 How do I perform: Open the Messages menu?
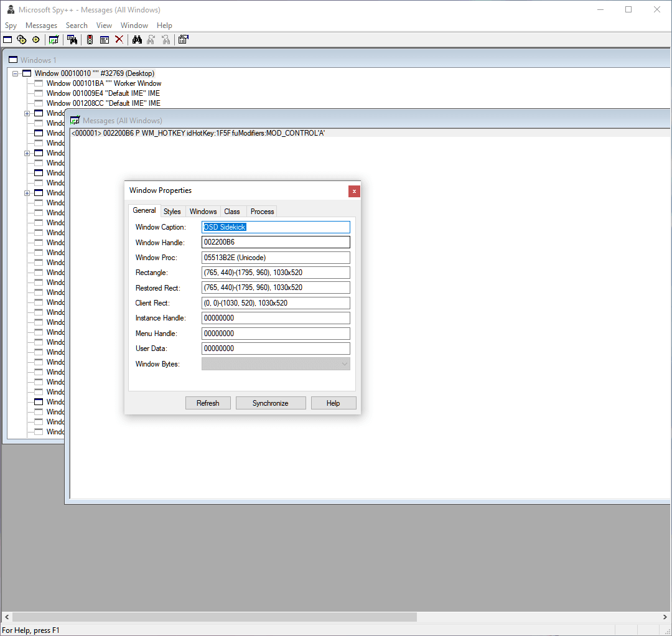tap(41, 26)
